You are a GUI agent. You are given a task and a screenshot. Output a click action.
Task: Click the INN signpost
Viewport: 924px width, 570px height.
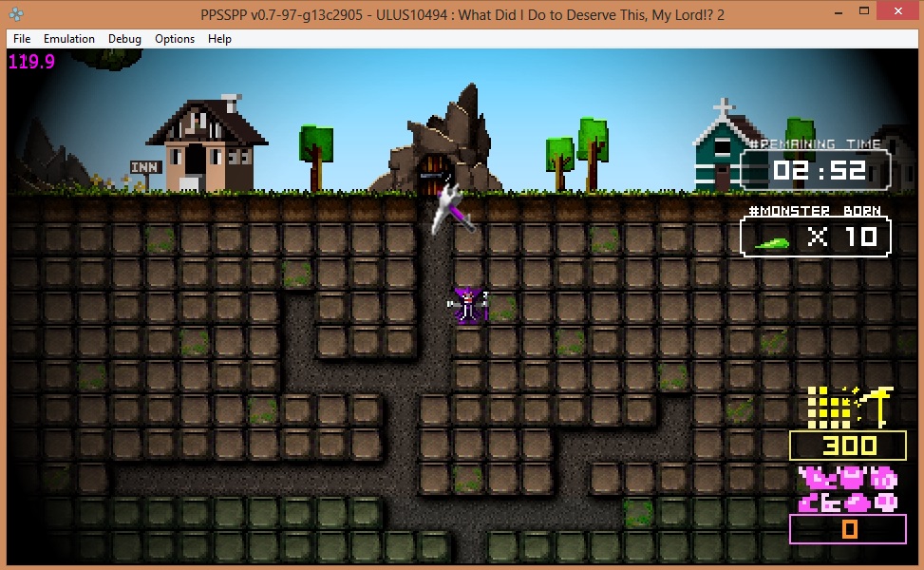tap(144, 168)
